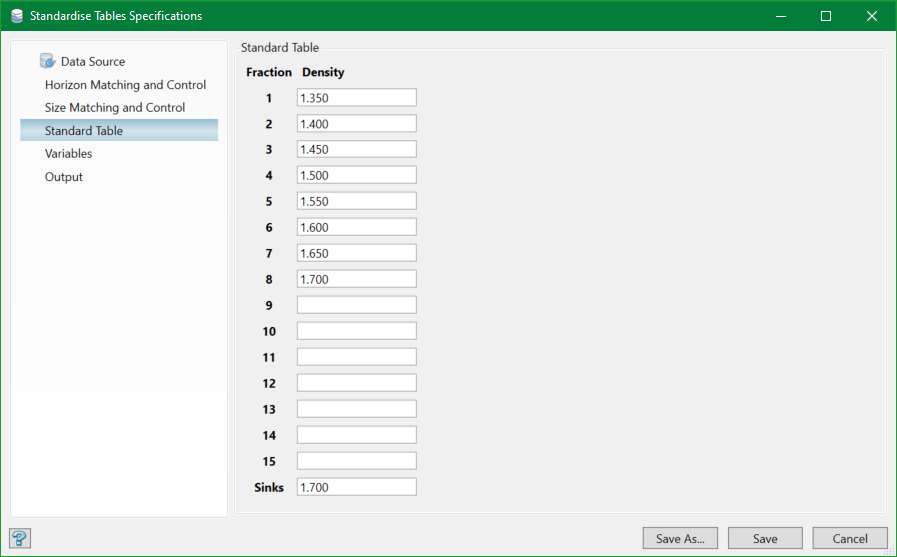Select the empty Fraction 12 density field
The height and width of the screenshot is (557, 897).
pos(356,384)
